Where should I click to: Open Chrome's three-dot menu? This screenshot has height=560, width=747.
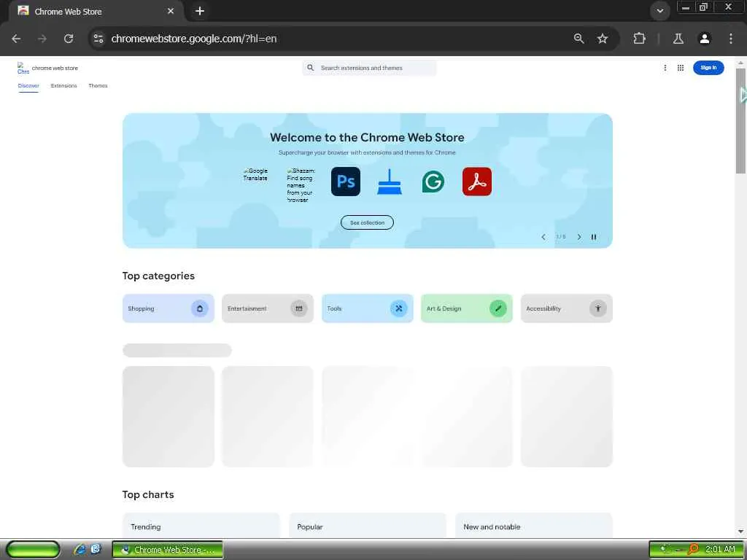click(731, 39)
